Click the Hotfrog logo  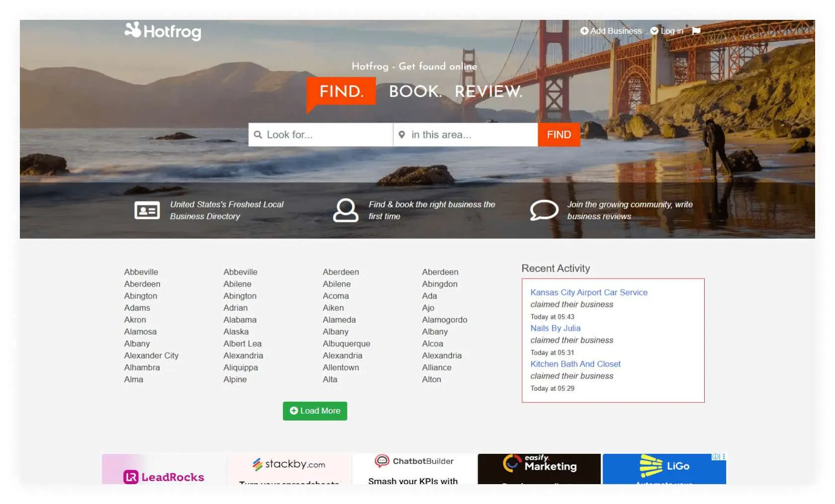[163, 31]
